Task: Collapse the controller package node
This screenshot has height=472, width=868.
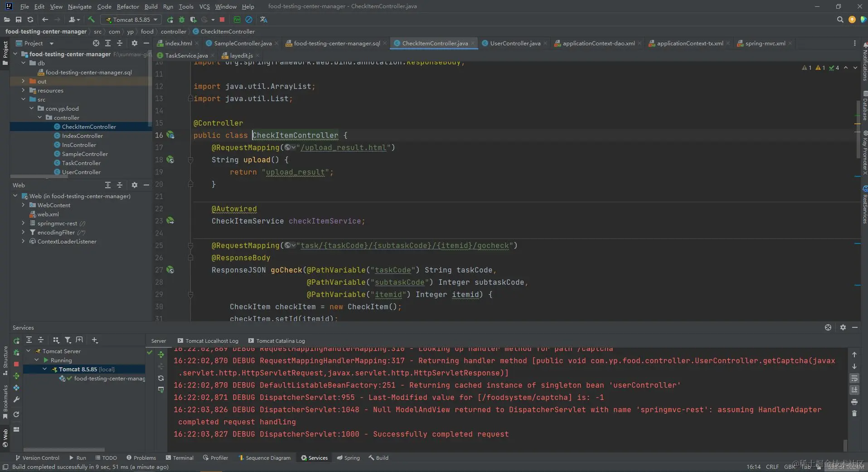Action: [x=39, y=117]
